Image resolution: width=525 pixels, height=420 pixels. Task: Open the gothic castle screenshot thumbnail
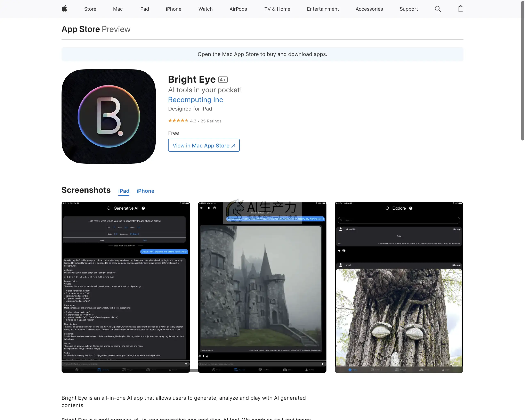pyautogui.click(x=262, y=287)
